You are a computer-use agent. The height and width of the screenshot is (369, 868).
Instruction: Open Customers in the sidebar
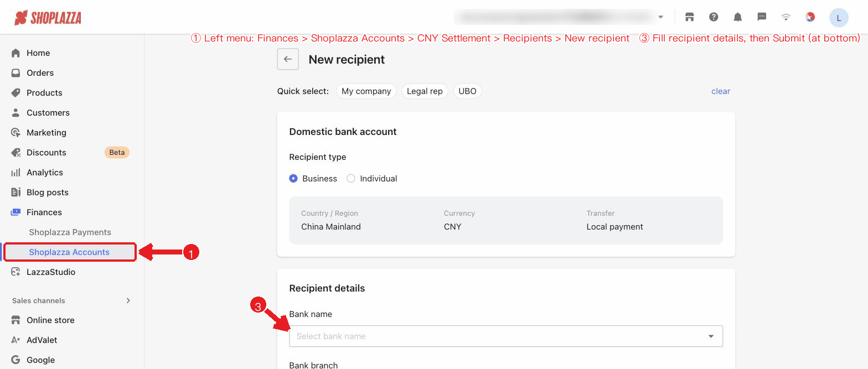[x=48, y=113]
